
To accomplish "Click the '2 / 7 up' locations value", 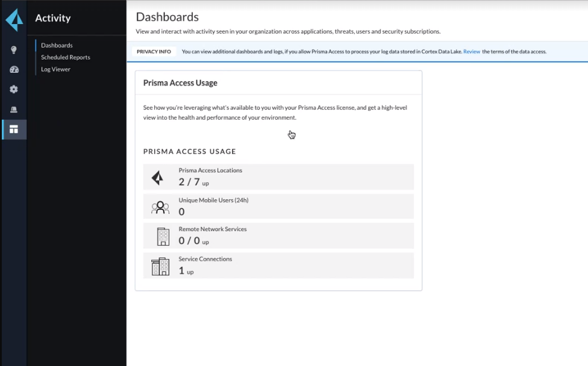I will coord(193,182).
